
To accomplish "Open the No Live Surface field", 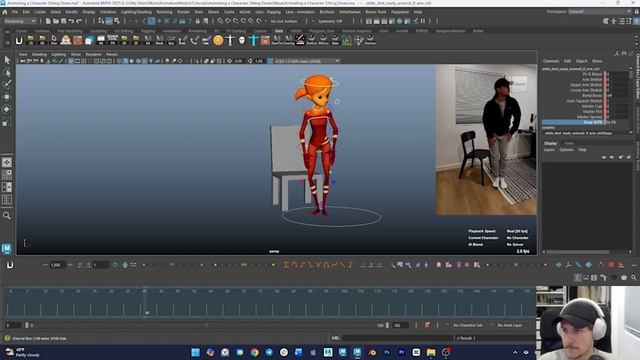I will [284, 21].
